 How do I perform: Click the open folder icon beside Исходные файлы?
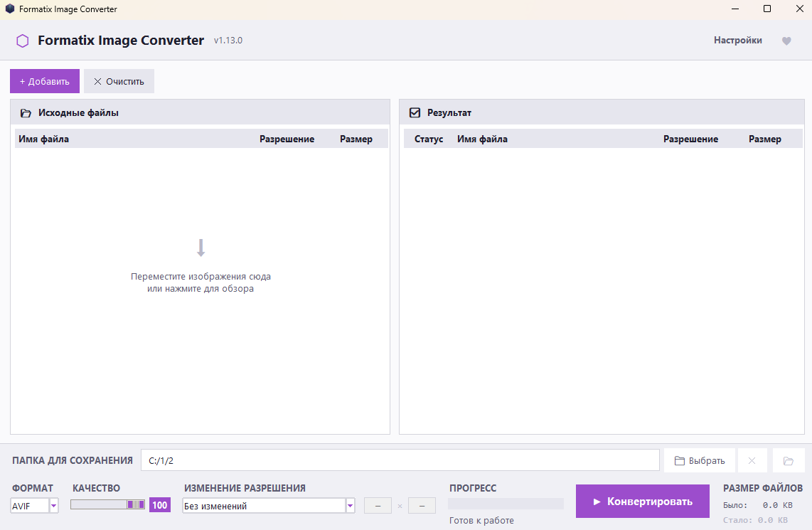pyautogui.click(x=26, y=113)
